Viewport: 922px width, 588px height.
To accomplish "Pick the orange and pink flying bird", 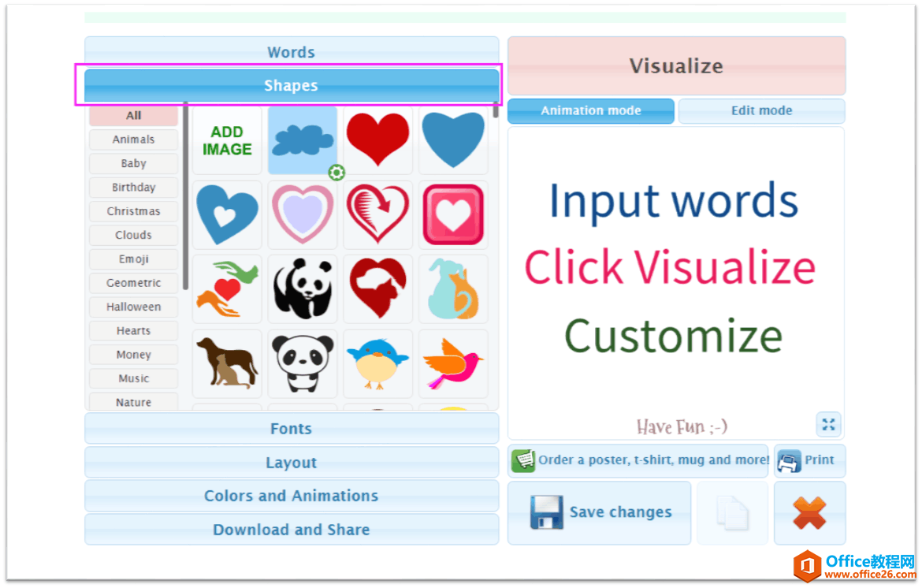I will click(x=453, y=363).
